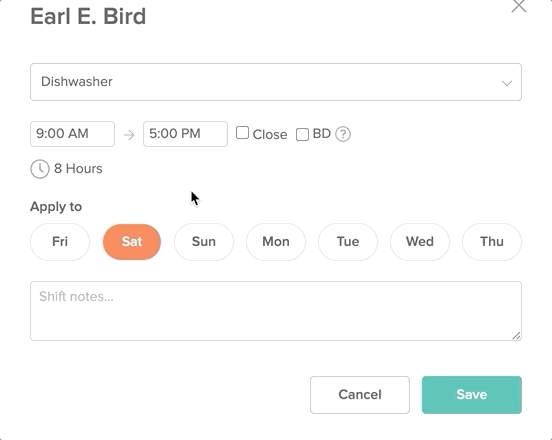This screenshot has height=440, width=552.
Task: Enable the Close checkbox
Action: [242, 133]
